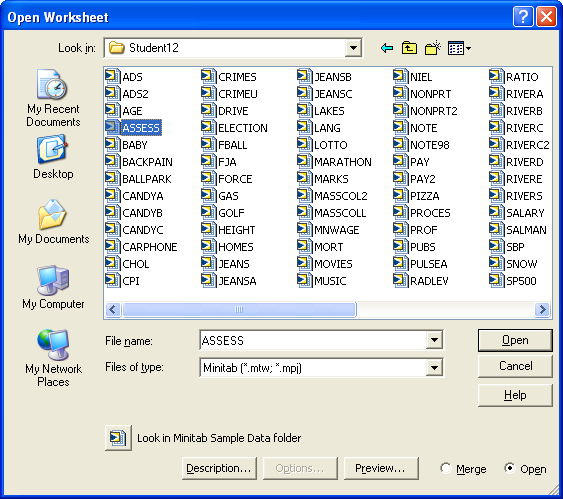Open My Documents in places bar
The image size is (563, 499).
tap(53, 222)
